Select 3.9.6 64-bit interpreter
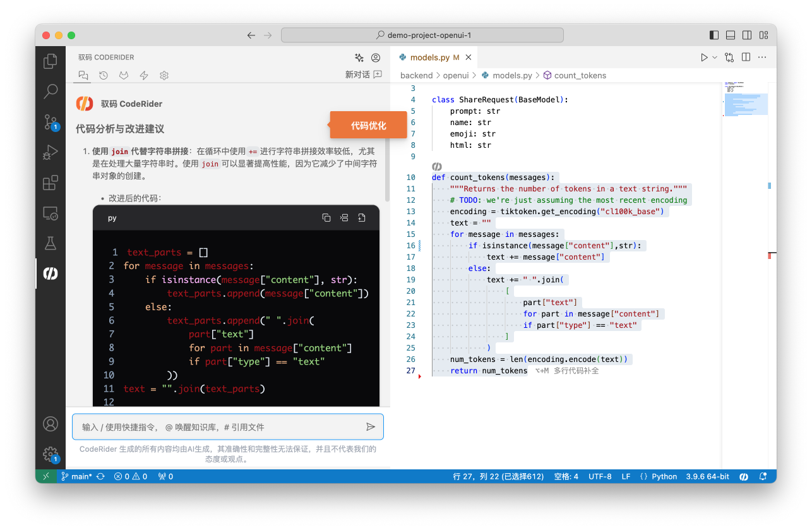Screen dimensions: 812x530 pyautogui.click(x=707, y=476)
